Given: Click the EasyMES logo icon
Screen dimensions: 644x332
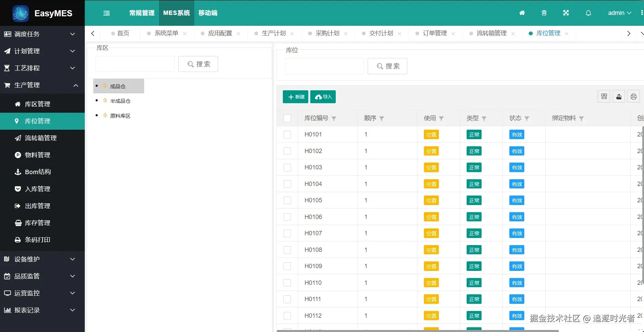Looking at the screenshot, I should tap(21, 13).
